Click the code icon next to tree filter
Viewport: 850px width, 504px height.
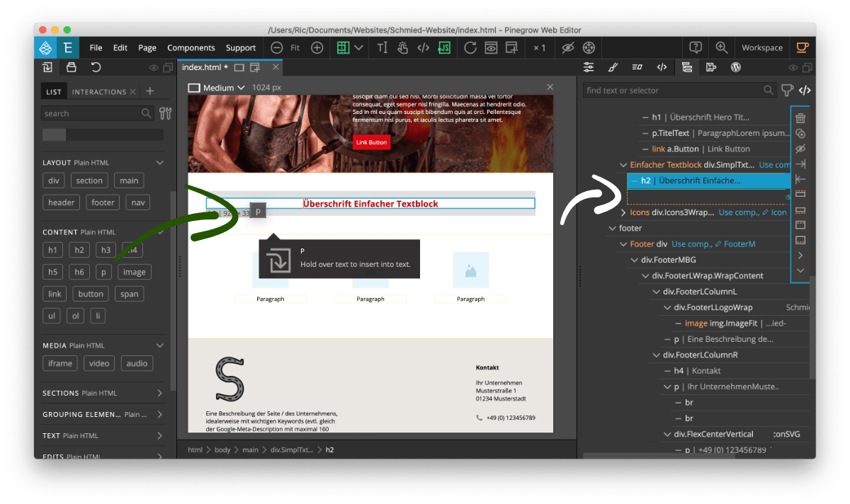point(805,90)
